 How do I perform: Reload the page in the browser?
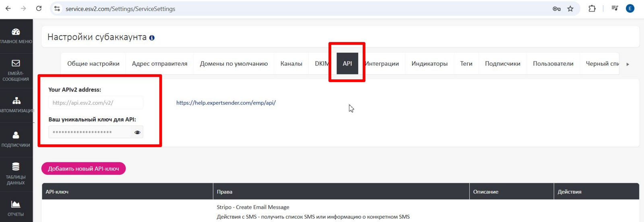click(x=39, y=8)
